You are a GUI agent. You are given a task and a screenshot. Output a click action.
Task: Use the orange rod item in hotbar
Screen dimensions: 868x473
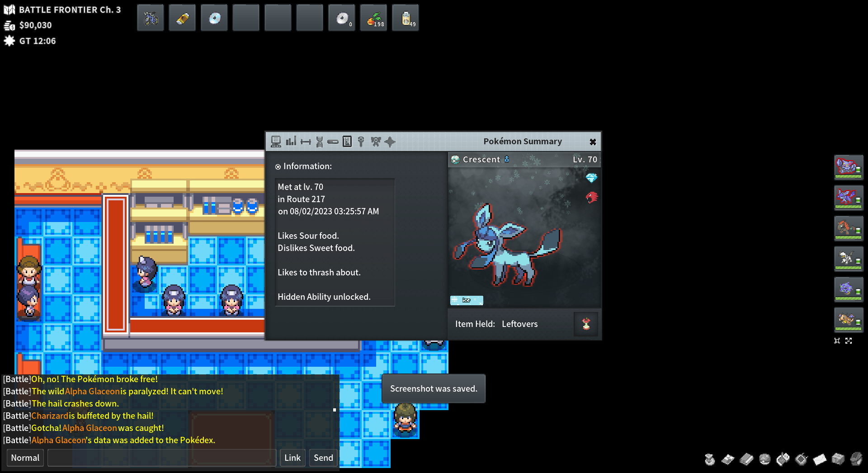click(x=182, y=18)
